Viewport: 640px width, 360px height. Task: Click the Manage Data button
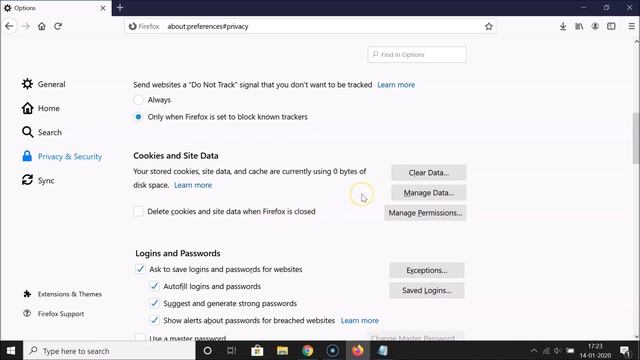[429, 193]
